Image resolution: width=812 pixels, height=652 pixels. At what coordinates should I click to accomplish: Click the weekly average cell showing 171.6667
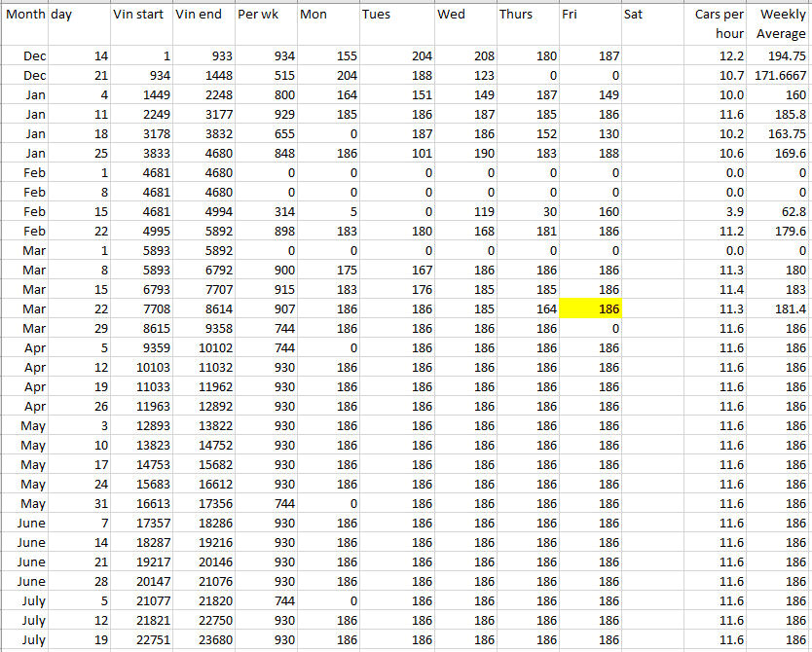[780, 75]
